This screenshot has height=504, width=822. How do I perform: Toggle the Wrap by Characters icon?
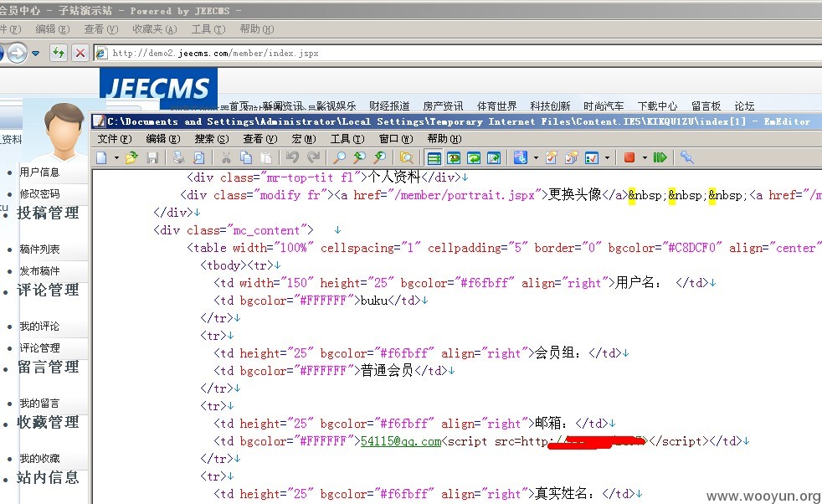point(454,158)
